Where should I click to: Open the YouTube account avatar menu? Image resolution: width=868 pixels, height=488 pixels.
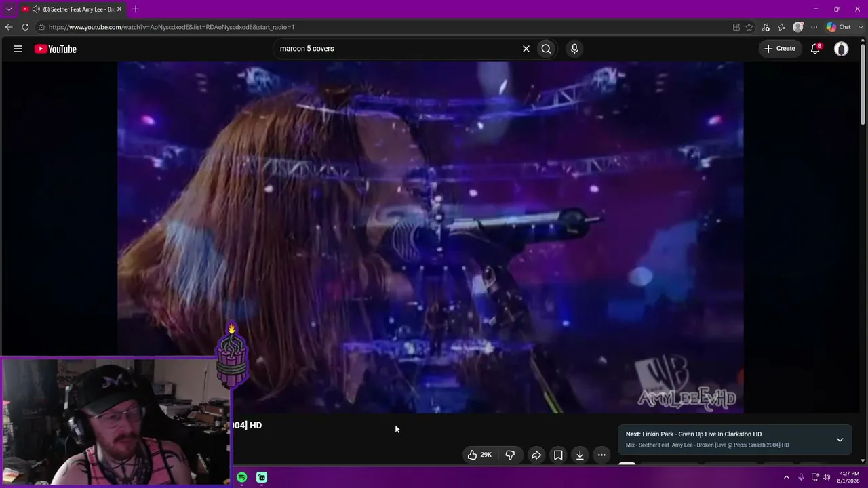tap(841, 49)
